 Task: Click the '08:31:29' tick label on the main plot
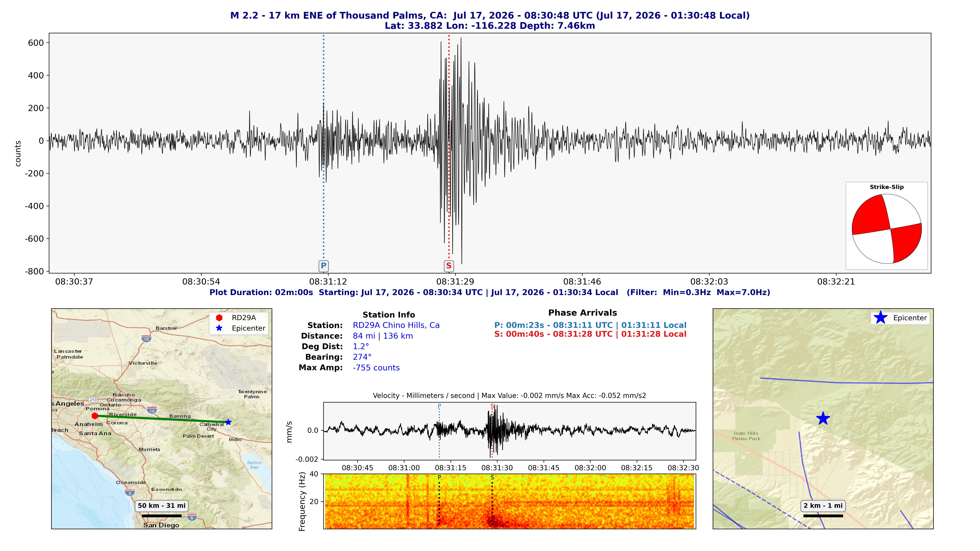pos(455,282)
